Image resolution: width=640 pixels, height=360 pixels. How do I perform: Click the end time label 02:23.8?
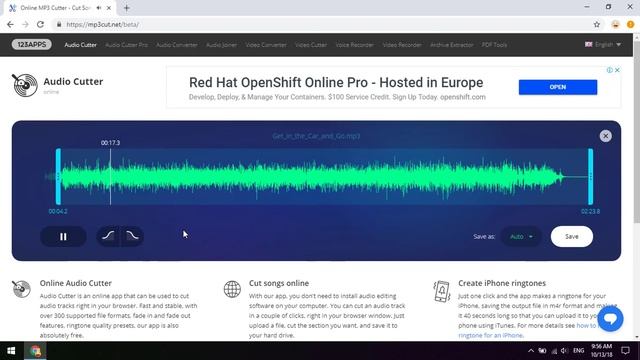(x=591, y=211)
